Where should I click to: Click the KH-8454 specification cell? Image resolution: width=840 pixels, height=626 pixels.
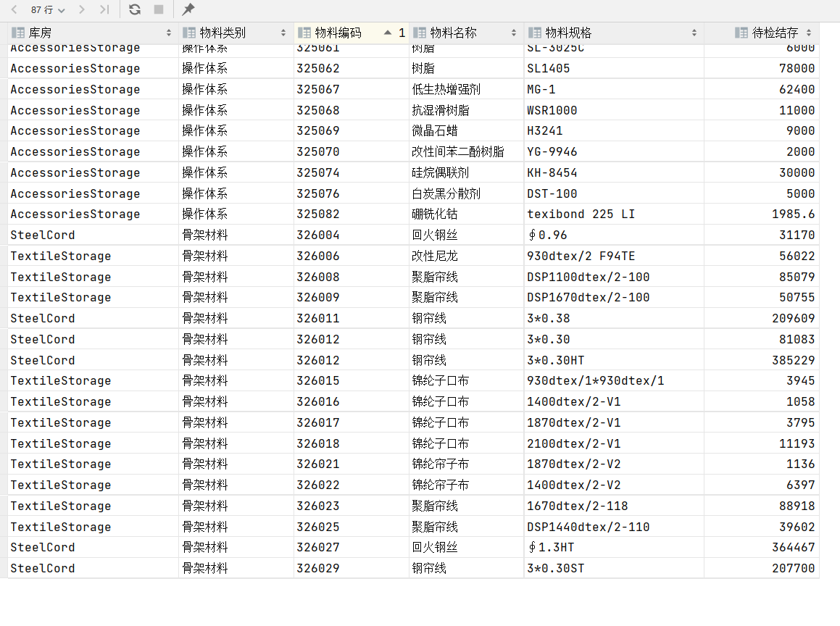(x=614, y=172)
